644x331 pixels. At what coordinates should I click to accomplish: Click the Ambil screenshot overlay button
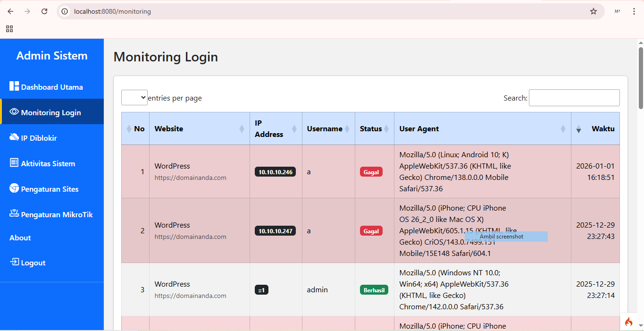pyautogui.click(x=506, y=237)
